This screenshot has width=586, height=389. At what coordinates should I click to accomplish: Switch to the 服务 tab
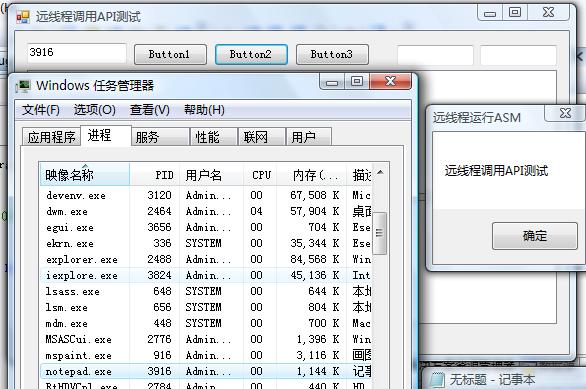160,137
